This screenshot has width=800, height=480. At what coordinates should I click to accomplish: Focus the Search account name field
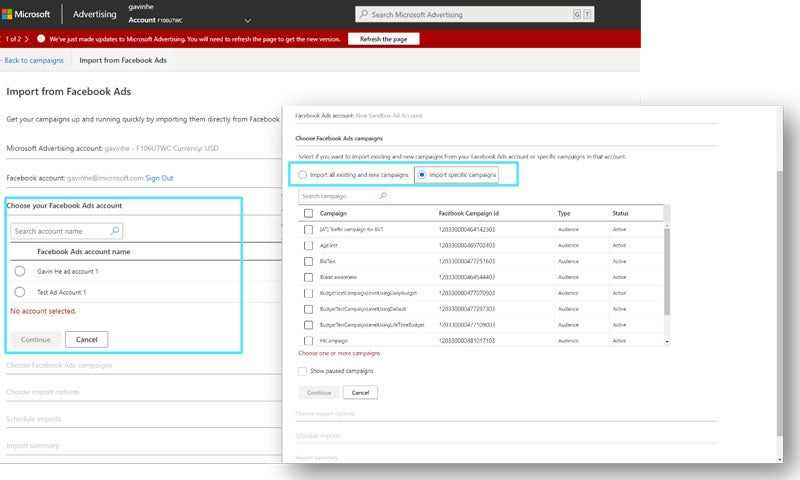(x=66, y=231)
